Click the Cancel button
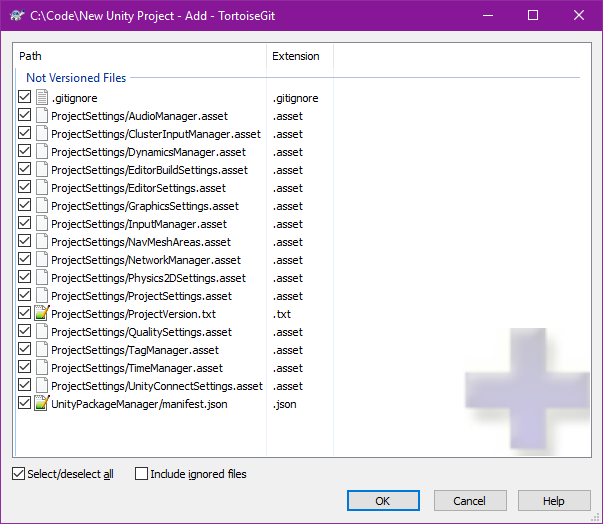Image resolution: width=603 pixels, height=524 pixels. (470, 501)
